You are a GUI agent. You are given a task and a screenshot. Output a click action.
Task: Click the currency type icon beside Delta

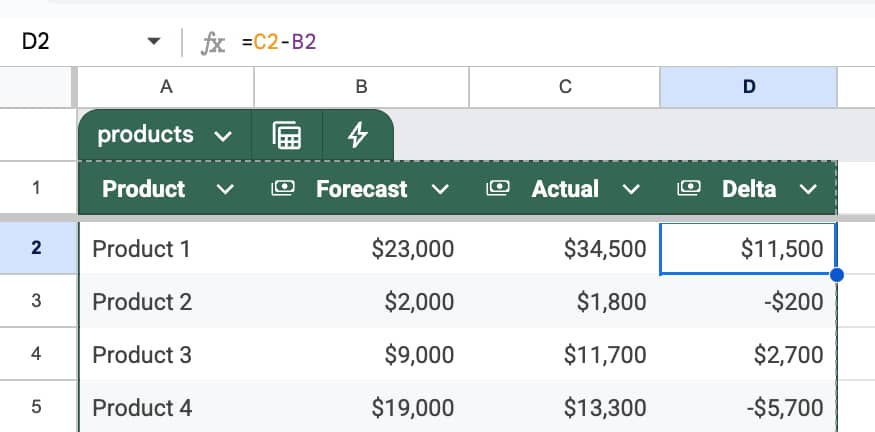point(689,189)
